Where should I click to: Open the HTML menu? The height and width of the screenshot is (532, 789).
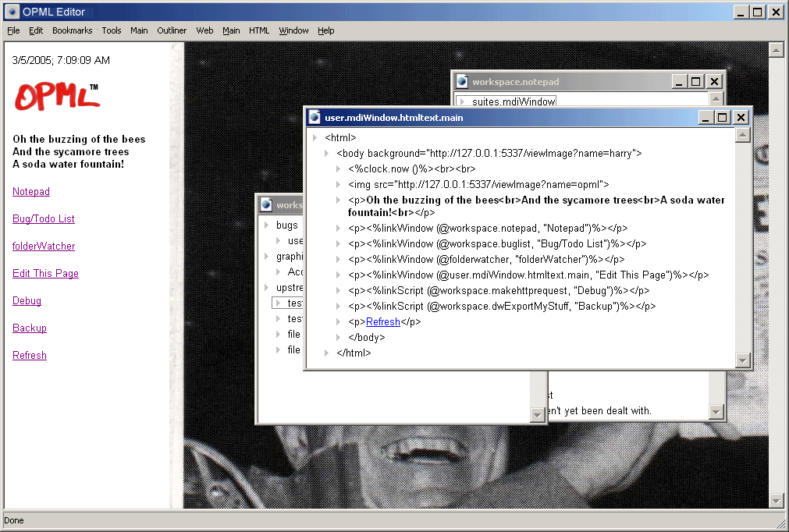(x=259, y=30)
